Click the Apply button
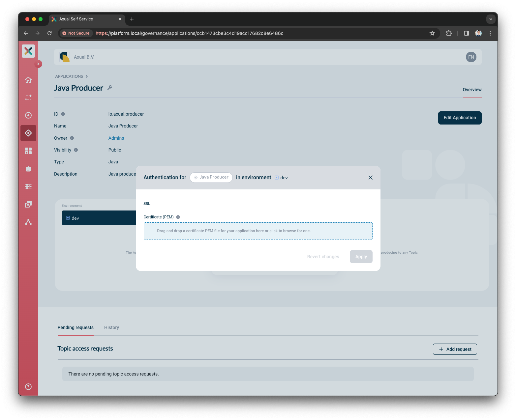 [361, 257]
